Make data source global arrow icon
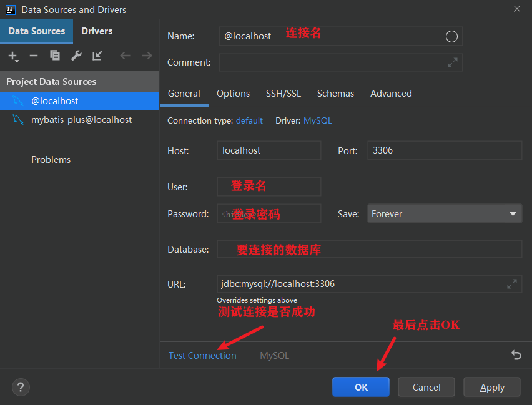 click(97, 56)
